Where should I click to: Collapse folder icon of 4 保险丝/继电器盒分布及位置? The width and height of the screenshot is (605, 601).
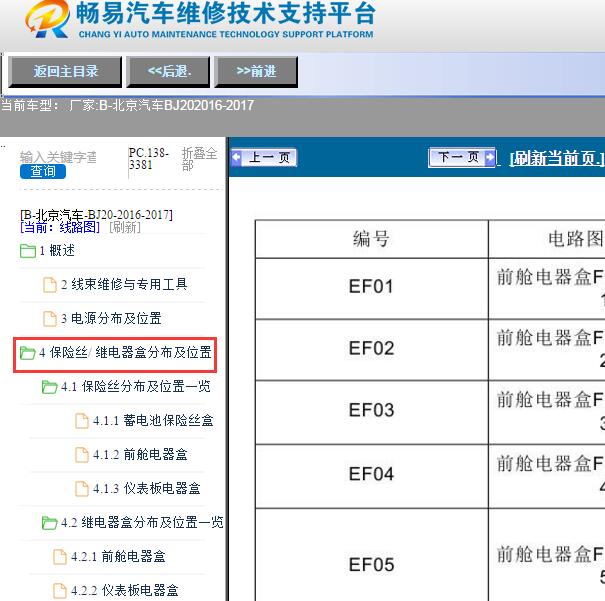coord(28,353)
